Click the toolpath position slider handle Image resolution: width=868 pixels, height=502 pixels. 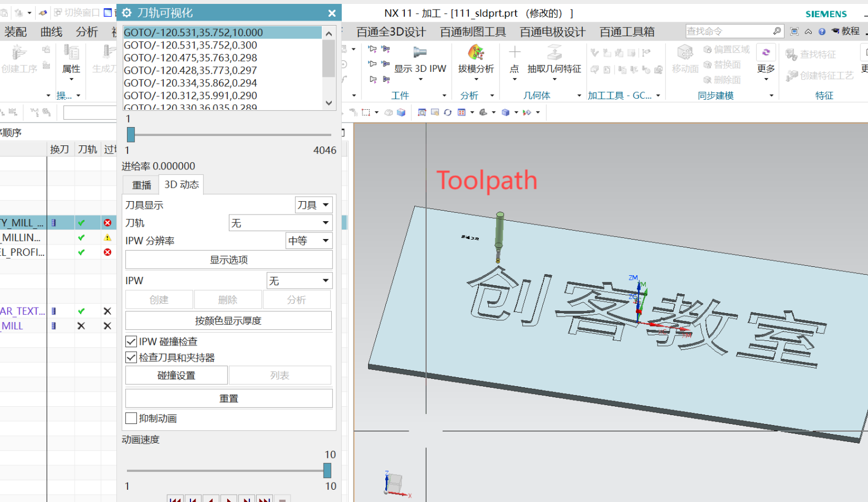point(131,134)
